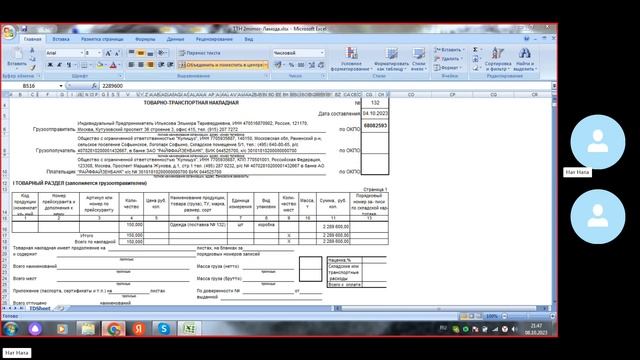This screenshot has height=360, width=640.
Task: Open Условное форматирование dropdown
Action: 351,59
